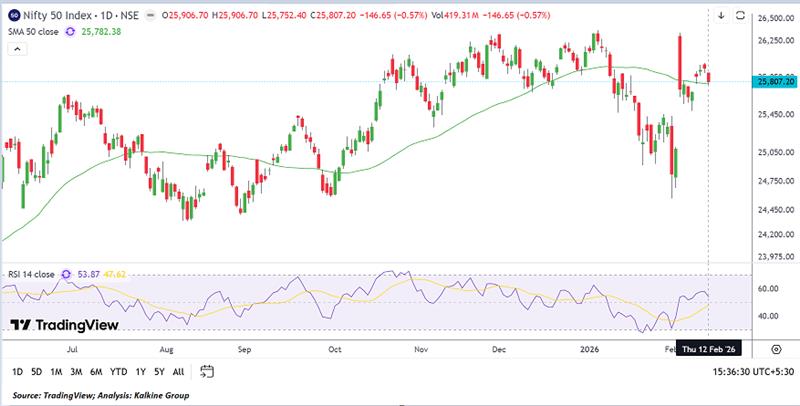Click the SMA 50 close legend label
This screenshot has height=406, width=800.
[x=31, y=32]
